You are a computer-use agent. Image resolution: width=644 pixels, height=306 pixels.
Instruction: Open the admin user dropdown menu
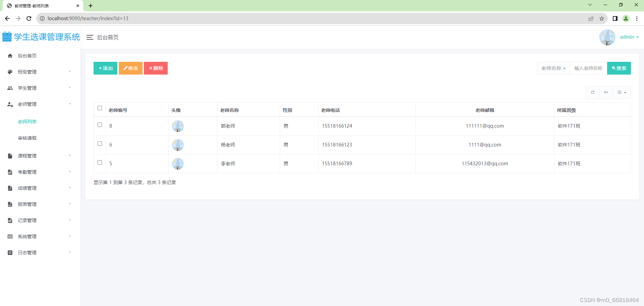(x=629, y=37)
